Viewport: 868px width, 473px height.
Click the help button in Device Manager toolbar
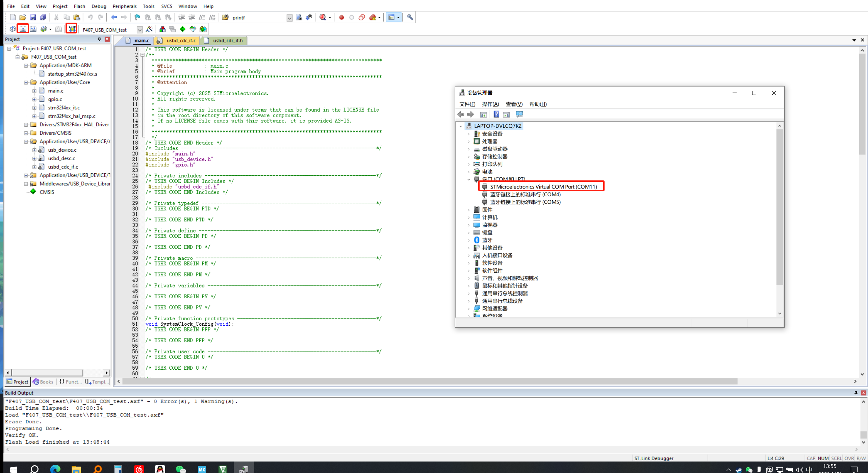tap(496, 114)
